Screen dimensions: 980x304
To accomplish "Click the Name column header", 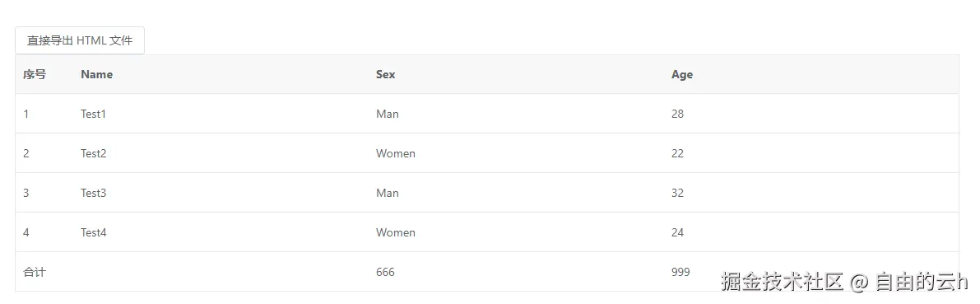I will click(97, 74).
